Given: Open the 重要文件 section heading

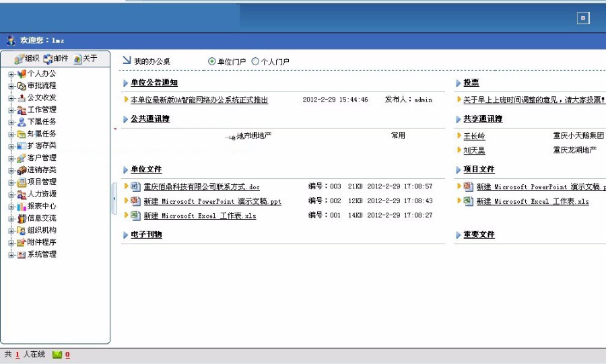Looking at the screenshot, I should tap(479, 235).
